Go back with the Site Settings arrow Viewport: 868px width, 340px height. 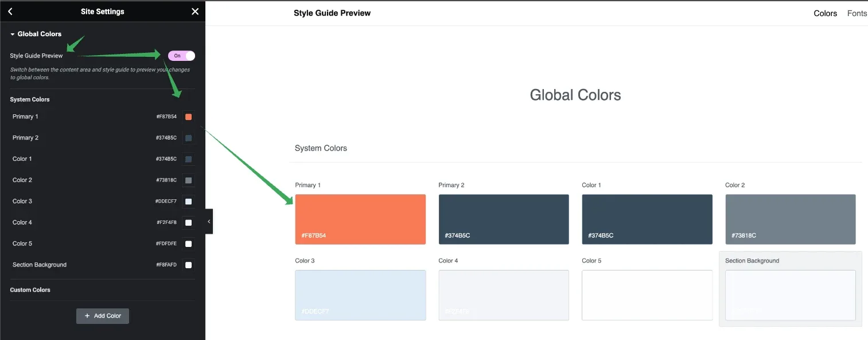(10, 11)
